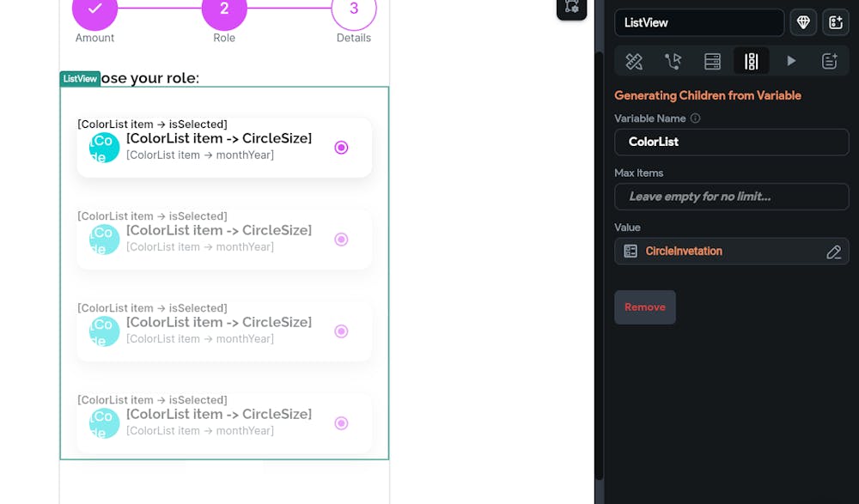This screenshot has width=859, height=504.
Task: Click the CircleInvetation value field
Action: [731, 252]
